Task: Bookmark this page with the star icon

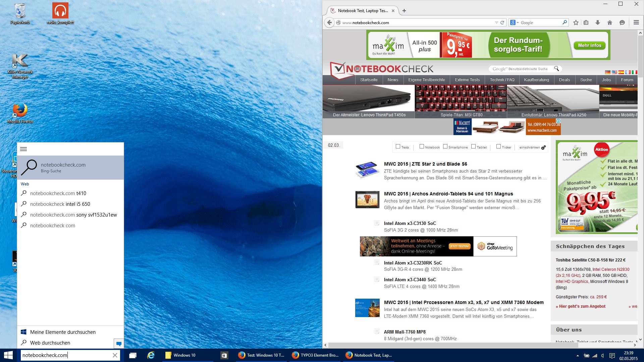Action: pos(576,23)
